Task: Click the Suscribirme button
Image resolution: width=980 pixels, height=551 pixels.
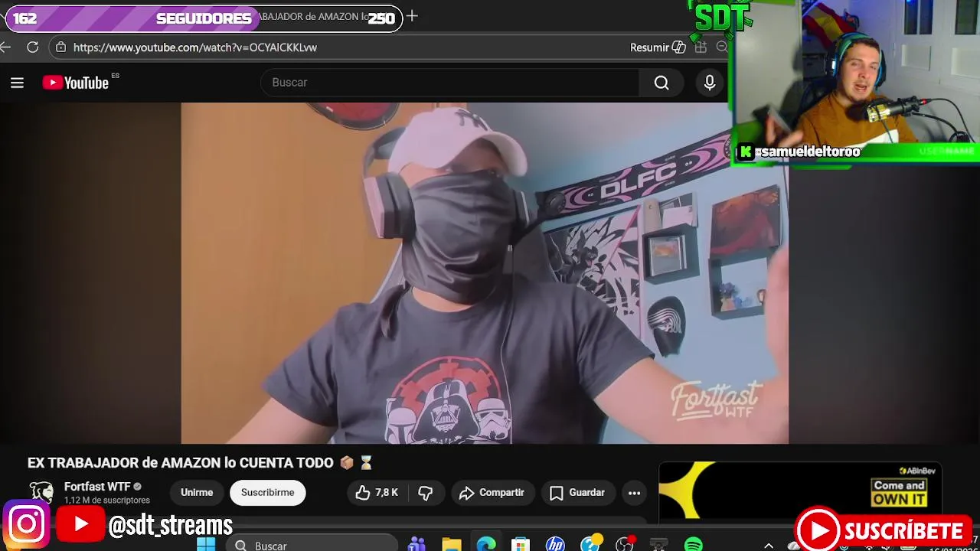Action: (x=268, y=493)
